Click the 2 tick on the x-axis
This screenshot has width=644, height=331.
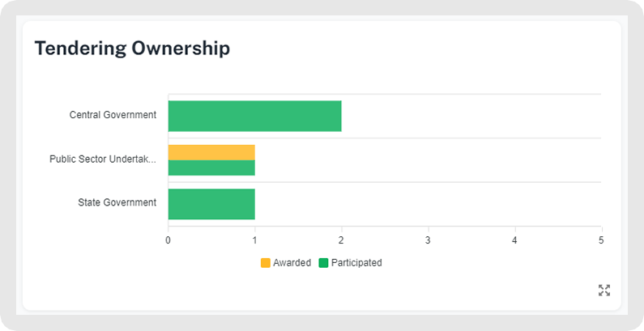click(341, 240)
